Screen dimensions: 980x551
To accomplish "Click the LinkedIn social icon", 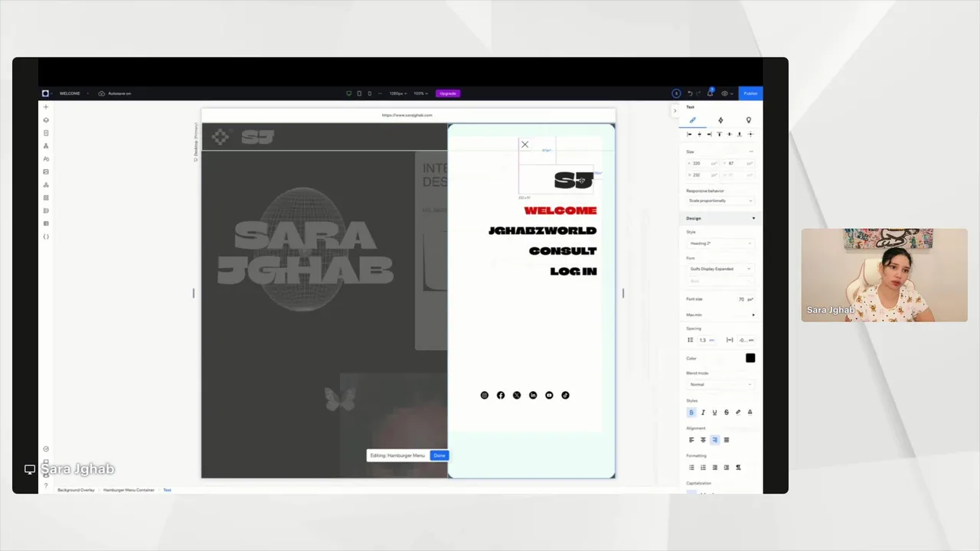I will (533, 396).
